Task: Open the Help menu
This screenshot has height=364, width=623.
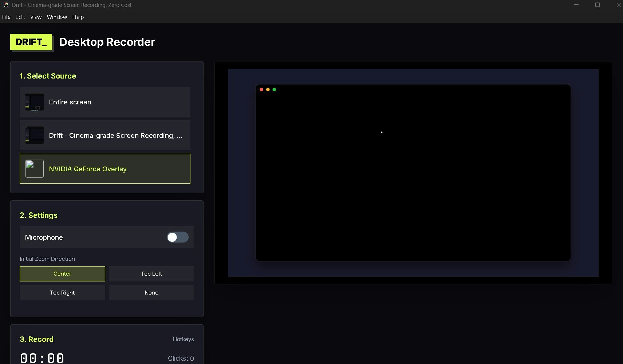Action: pyautogui.click(x=78, y=17)
